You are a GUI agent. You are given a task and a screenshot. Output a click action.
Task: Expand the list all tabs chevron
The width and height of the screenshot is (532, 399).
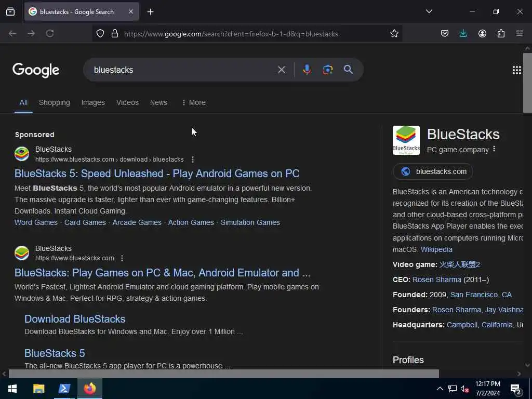click(429, 11)
